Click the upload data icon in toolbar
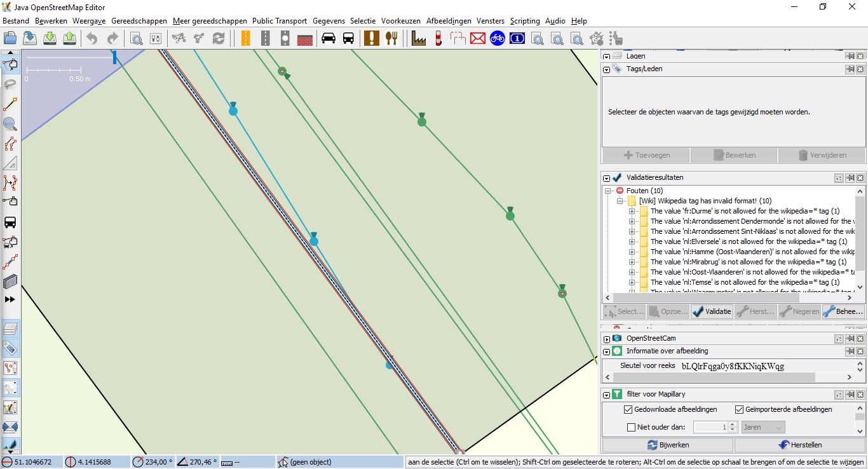 [x=70, y=38]
